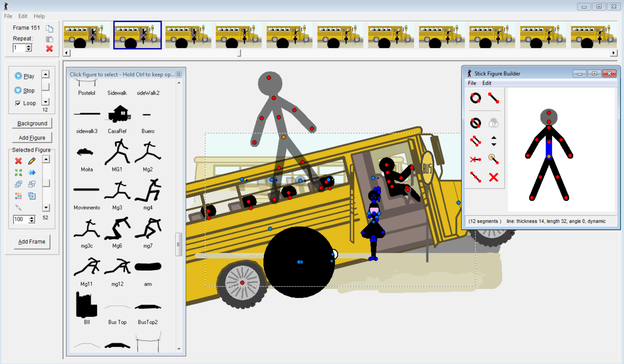The height and width of the screenshot is (364, 624).
Task: Open the Help menu
Action: [39, 16]
